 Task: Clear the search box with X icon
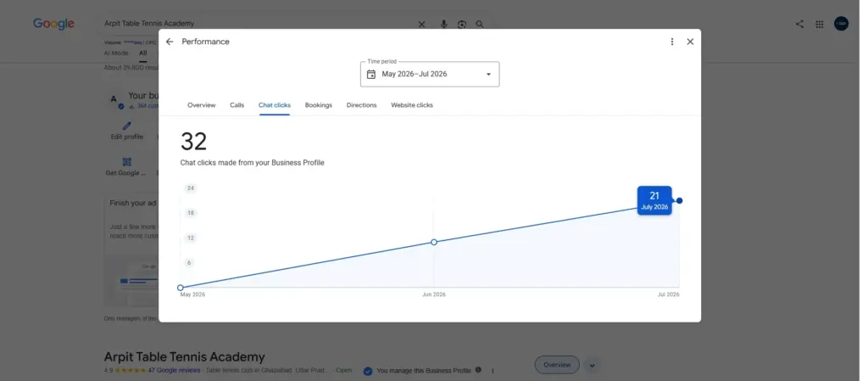[421, 25]
